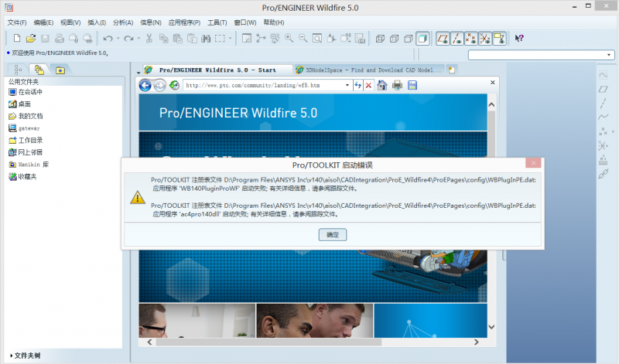Toggle coordinate systems display
Screen dimensions: 619x364
click(x=485, y=38)
